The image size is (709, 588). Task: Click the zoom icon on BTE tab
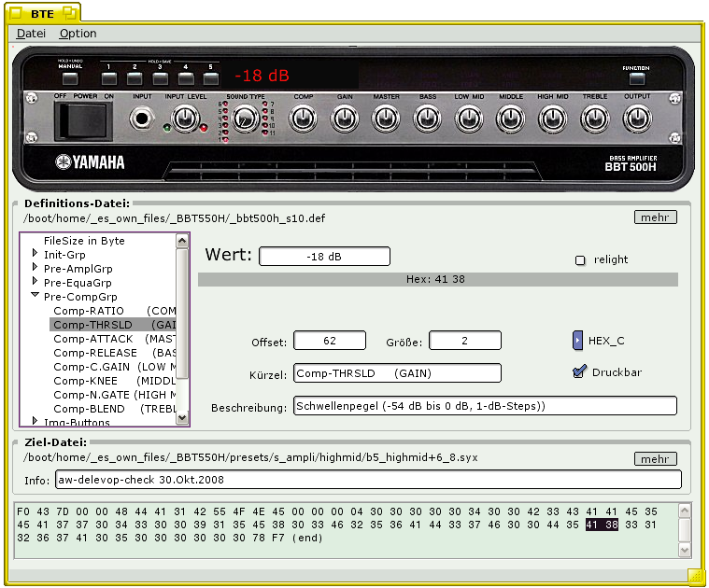pos(70,13)
